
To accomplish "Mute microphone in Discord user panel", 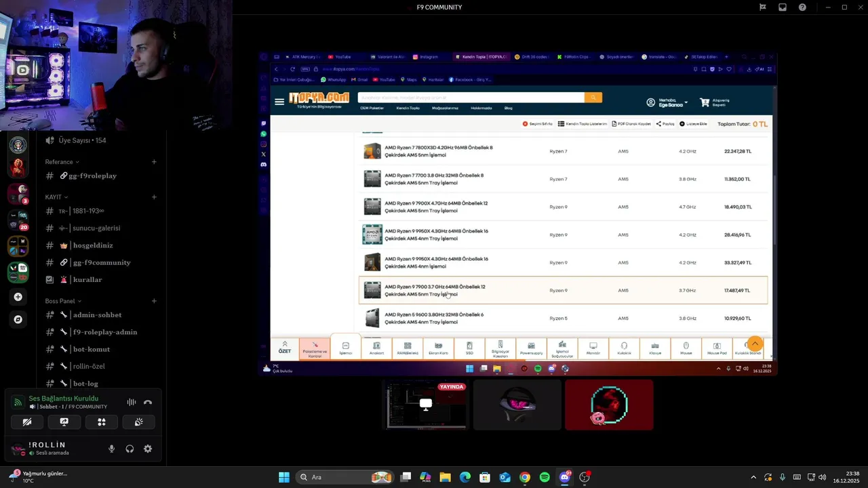I will (112, 449).
